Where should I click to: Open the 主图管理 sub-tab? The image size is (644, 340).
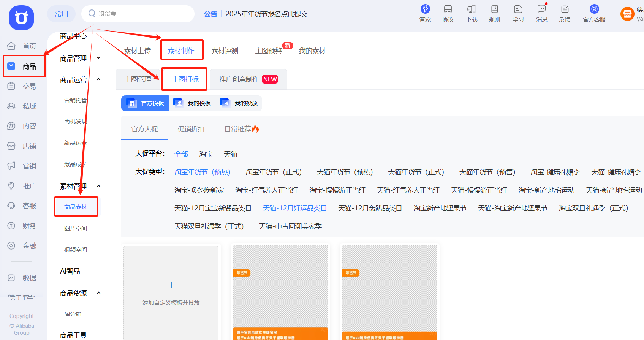point(138,79)
